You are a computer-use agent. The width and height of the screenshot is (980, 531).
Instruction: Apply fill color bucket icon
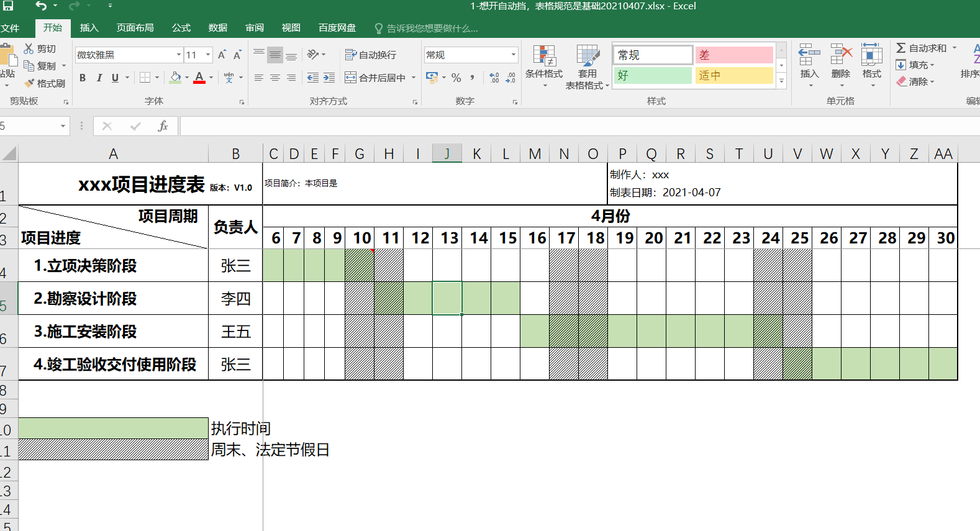pos(176,78)
